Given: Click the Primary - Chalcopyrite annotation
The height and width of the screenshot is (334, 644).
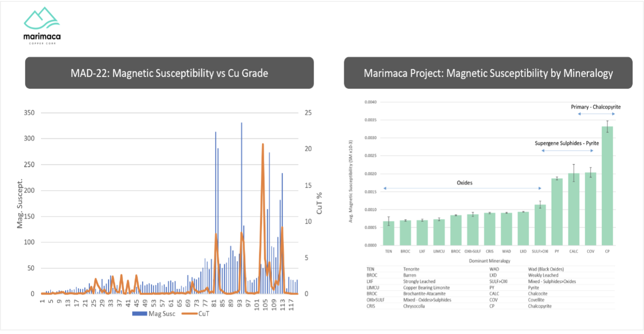Looking at the screenshot, I should tap(596, 107).
